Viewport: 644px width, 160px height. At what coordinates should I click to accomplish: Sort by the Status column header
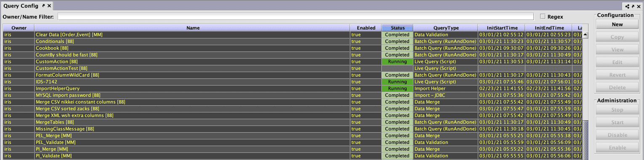point(397,28)
